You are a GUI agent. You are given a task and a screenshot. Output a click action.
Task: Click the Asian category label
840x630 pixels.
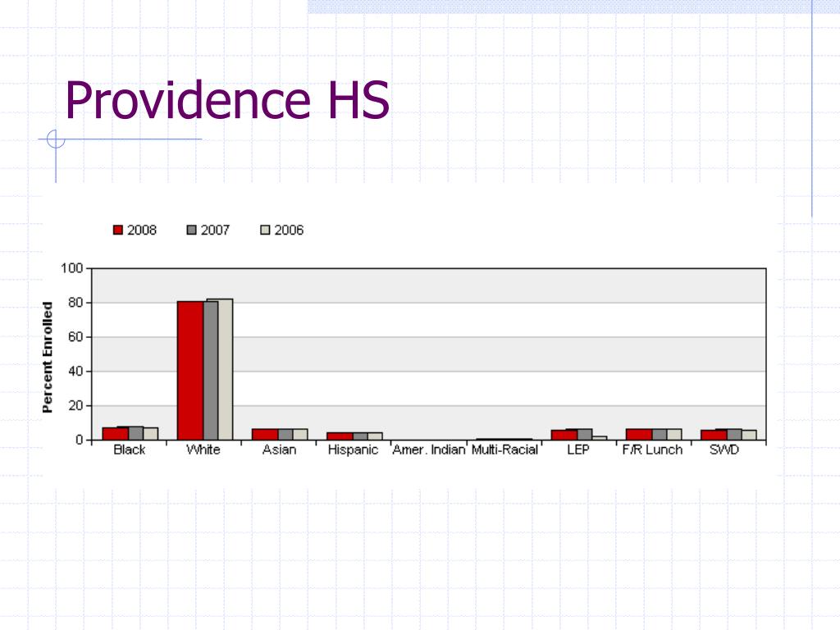[x=279, y=450]
